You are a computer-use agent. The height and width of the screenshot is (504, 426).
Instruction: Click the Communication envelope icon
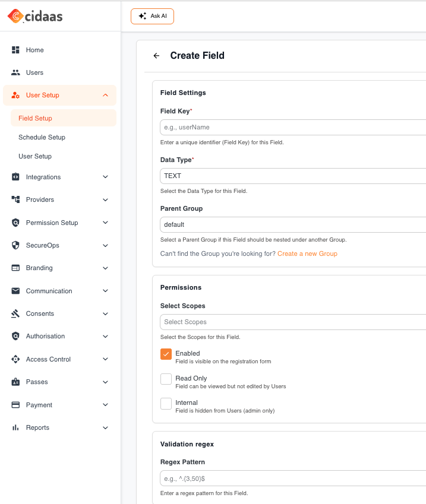coord(15,291)
